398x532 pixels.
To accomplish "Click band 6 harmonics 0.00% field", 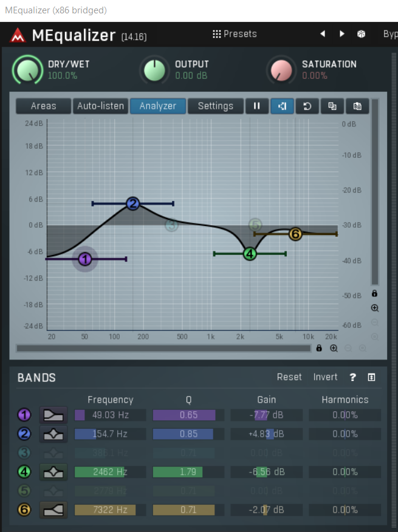I will click(345, 510).
